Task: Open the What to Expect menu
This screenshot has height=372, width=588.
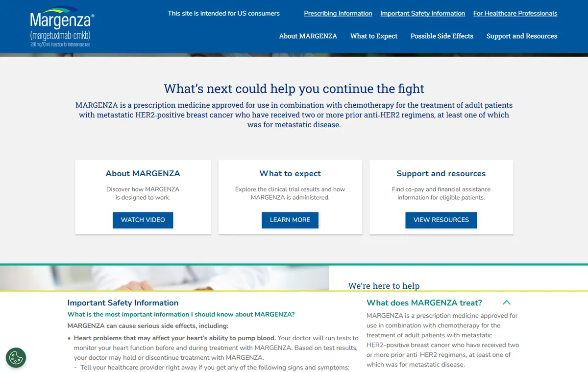Action: [374, 36]
